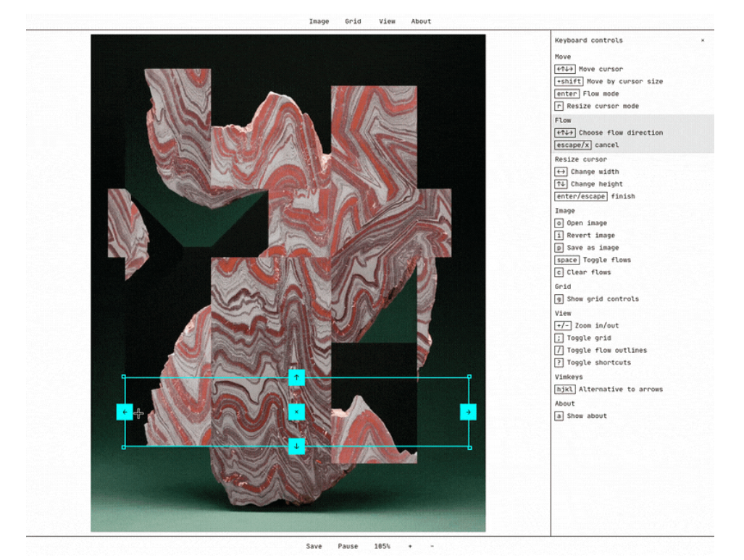Close the Keyboard controls panel

coord(702,41)
